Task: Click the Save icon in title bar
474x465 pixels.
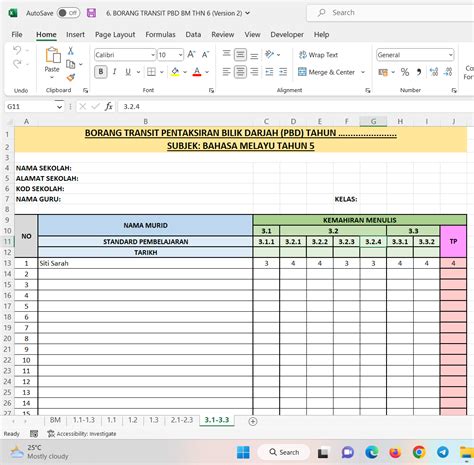Action: pos(91,13)
